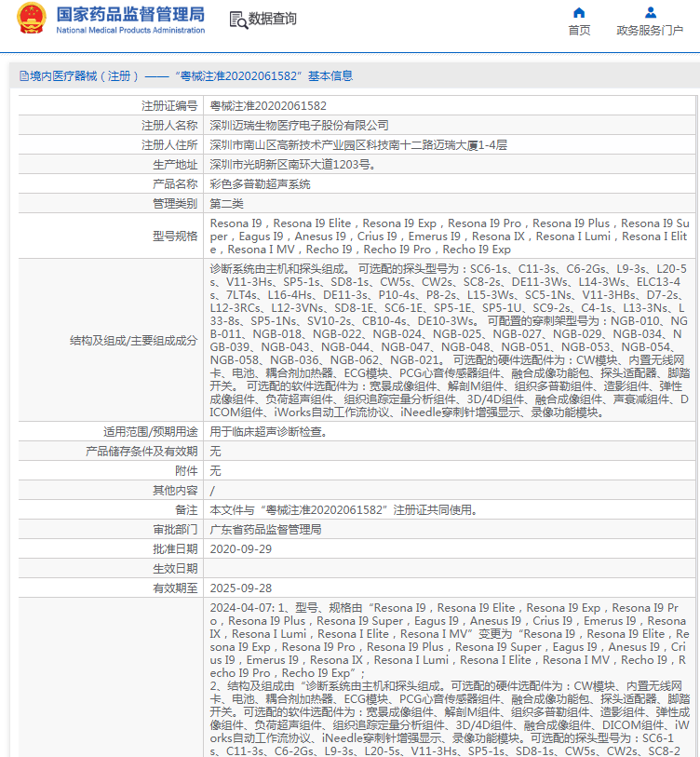The width and height of the screenshot is (700, 757).
Task: Select the 生效日期 label cell
Action: pyautogui.click(x=111, y=569)
